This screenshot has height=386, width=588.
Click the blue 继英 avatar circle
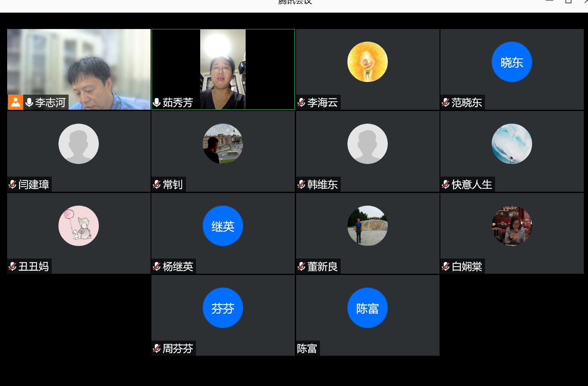(223, 226)
